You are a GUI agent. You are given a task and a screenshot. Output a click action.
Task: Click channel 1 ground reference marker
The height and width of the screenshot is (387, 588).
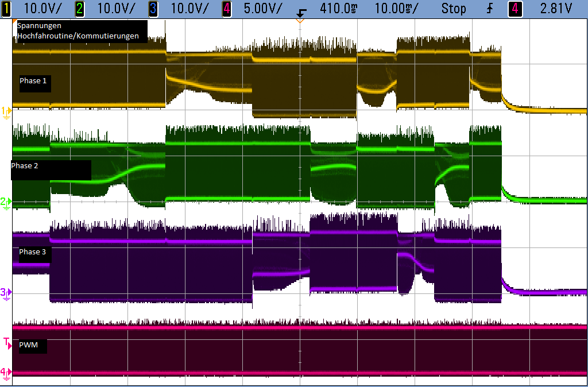point(6,112)
